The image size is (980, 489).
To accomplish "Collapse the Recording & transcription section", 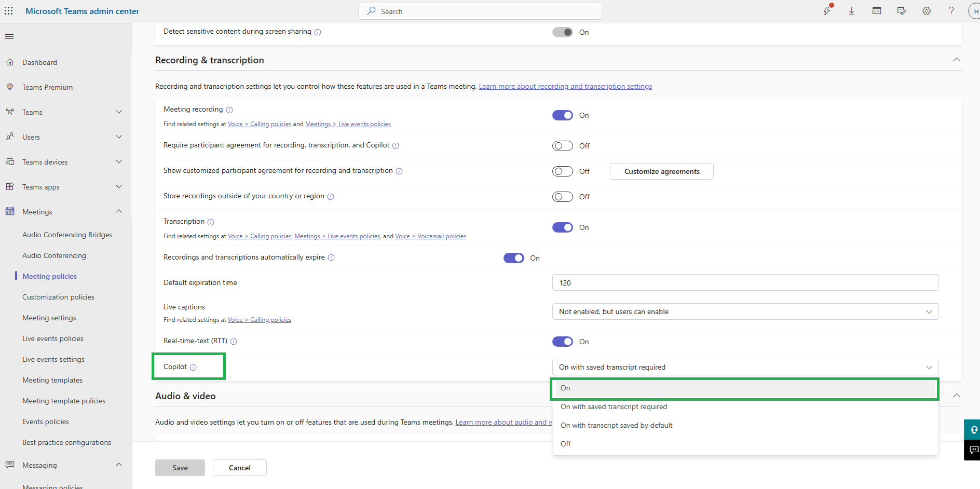I will pyautogui.click(x=957, y=60).
